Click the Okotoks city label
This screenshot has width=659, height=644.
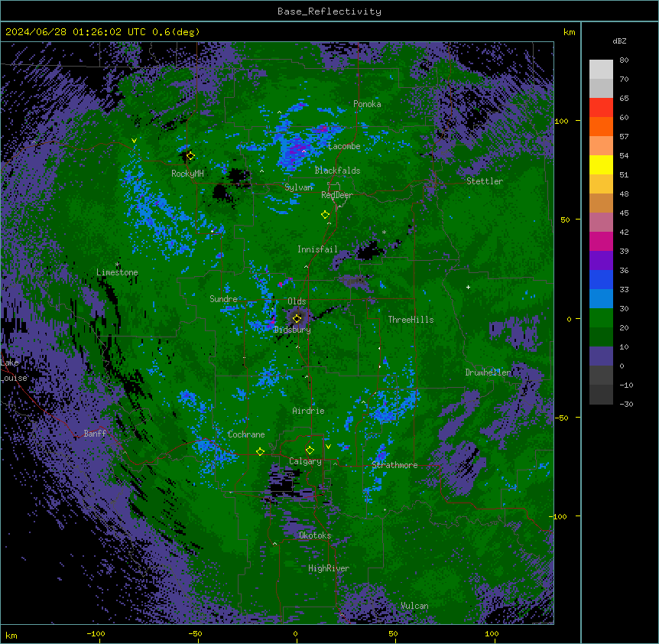point(315,535)
